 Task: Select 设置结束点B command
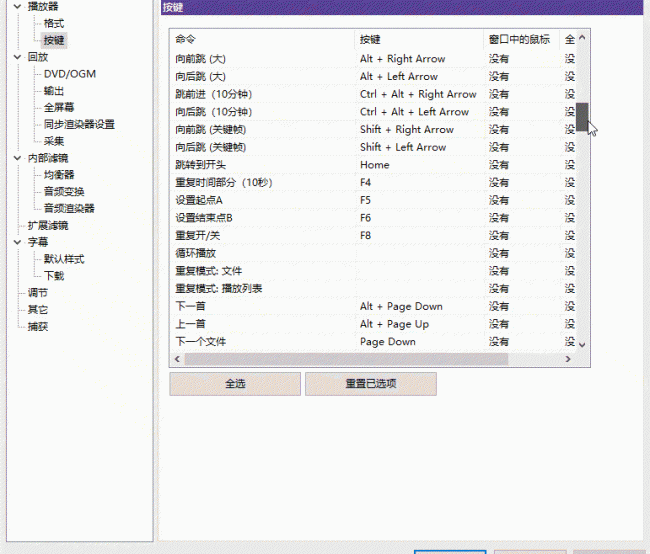click(x=373, y=218)
